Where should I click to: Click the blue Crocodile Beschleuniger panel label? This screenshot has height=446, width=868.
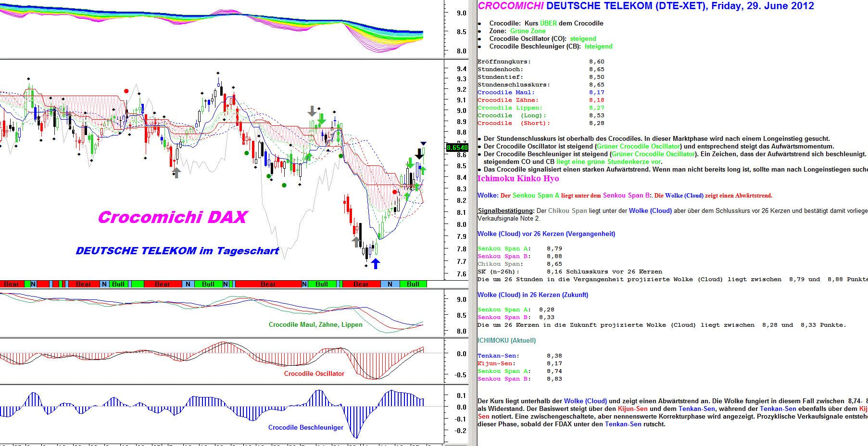(306, 427)
